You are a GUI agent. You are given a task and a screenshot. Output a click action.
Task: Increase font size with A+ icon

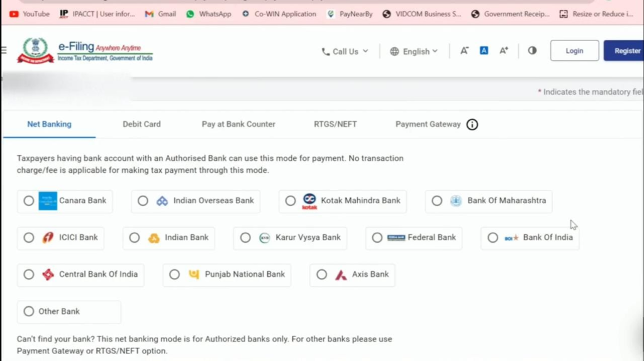coord(504,51)
